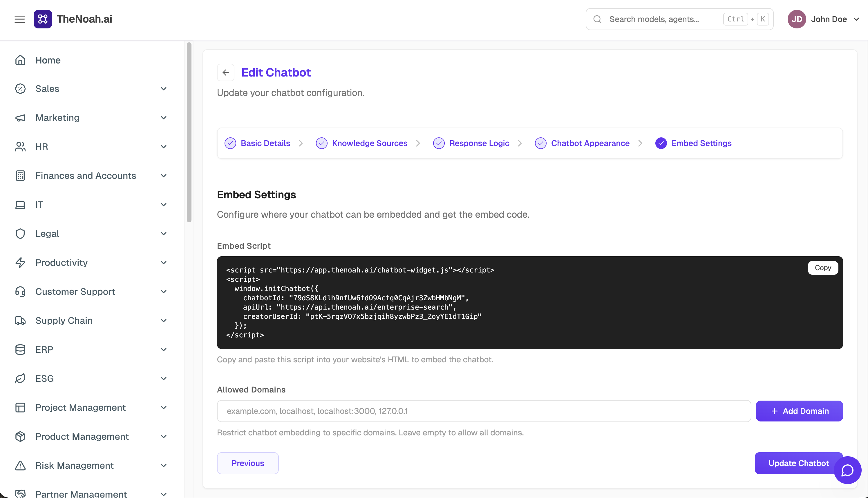The width and height of the screenshot is (868, 498).
Task: Click the HR people icon
Action: coord(20,147)
